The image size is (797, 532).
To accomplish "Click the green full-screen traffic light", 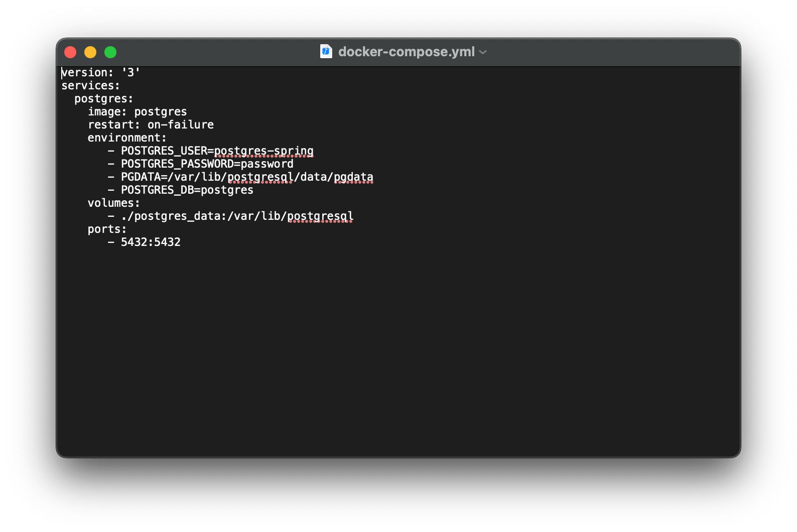I will click(110, 52).
